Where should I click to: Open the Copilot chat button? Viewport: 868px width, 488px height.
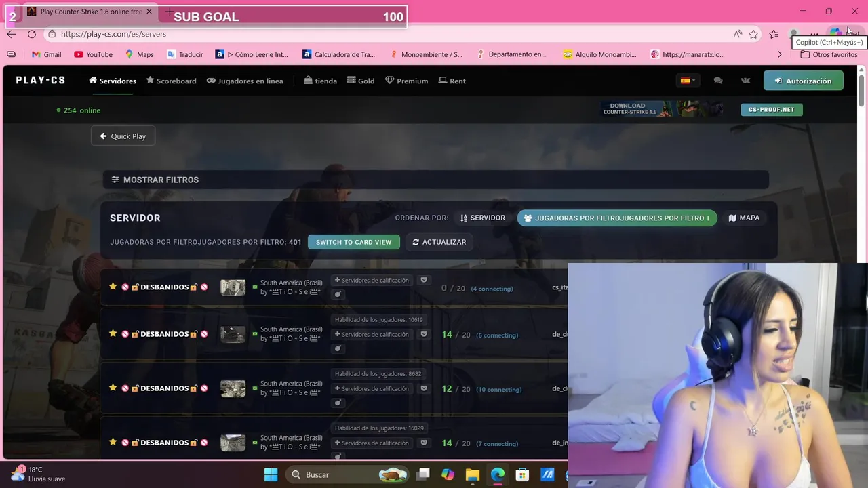tap(844, 33)
